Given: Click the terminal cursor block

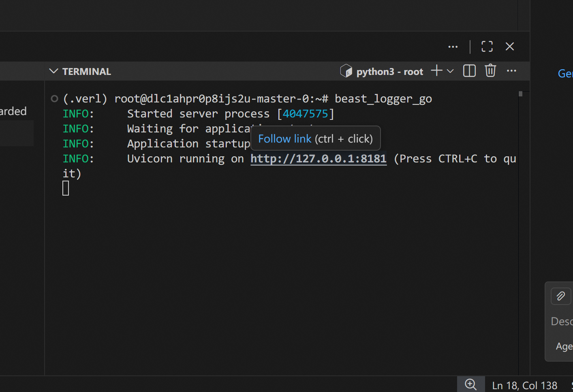Looking at the screenshot, I should [x=66, y=188].
